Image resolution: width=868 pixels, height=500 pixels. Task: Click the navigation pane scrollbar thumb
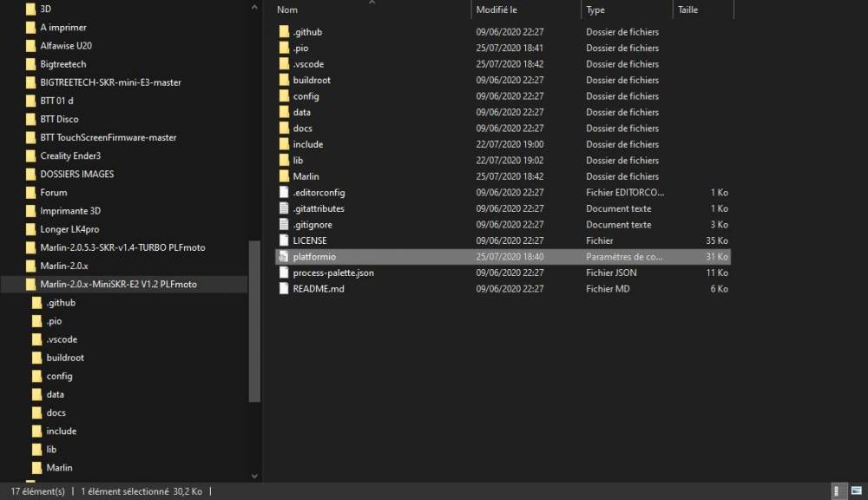pos(254,321)
